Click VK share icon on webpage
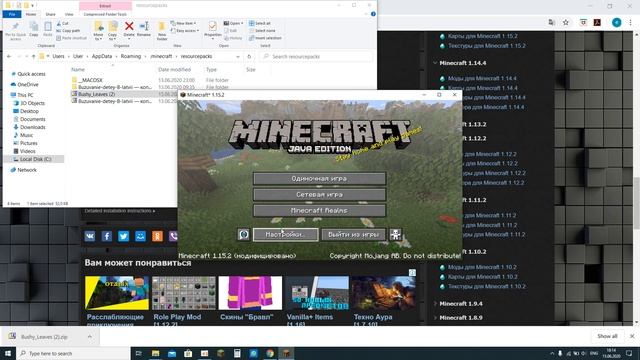The image size is (640, 360). click(x=90, y=236)
